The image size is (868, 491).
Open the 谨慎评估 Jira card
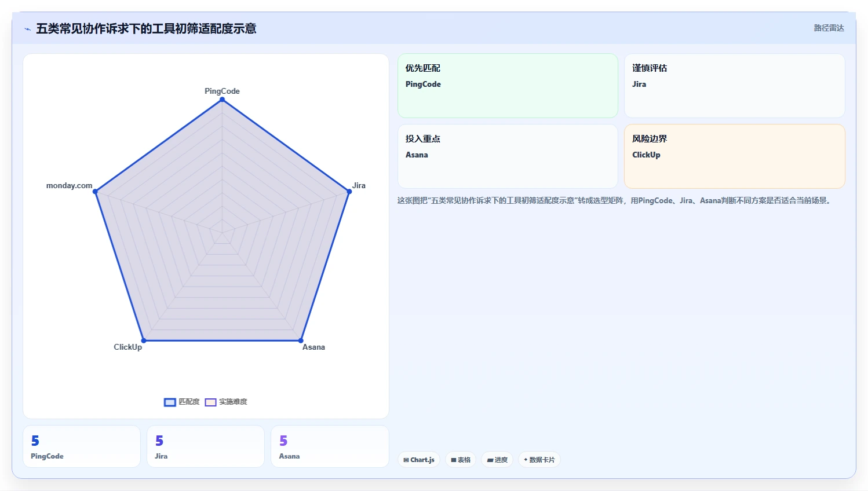pyautogui.click(x=734, y=86)
